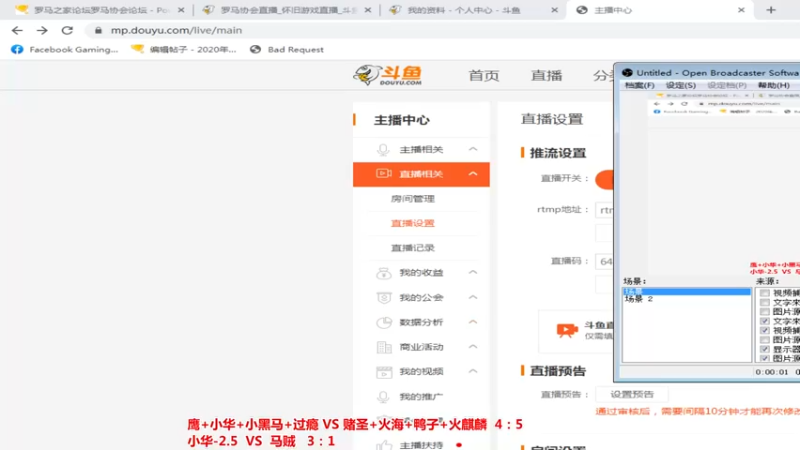Click the 直播码 field

[x=605, y=261]
